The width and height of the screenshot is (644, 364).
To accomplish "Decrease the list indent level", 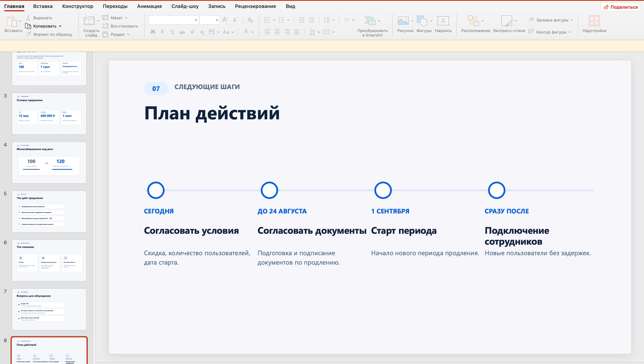I will pos(302,20).
